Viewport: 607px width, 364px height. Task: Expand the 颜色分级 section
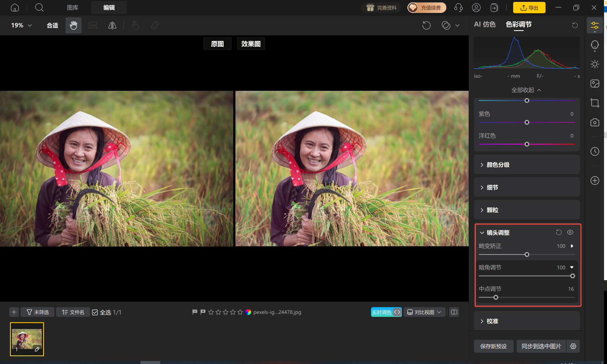[527, 165]
